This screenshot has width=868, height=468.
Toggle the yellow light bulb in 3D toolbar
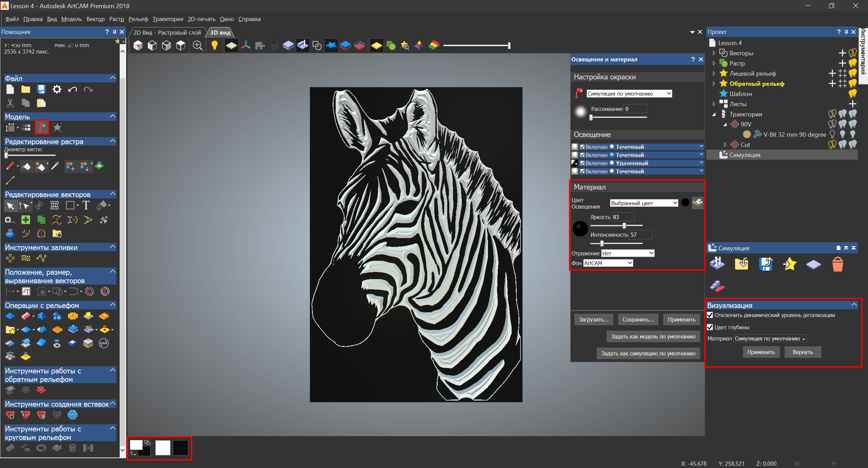tap(214, 45)
